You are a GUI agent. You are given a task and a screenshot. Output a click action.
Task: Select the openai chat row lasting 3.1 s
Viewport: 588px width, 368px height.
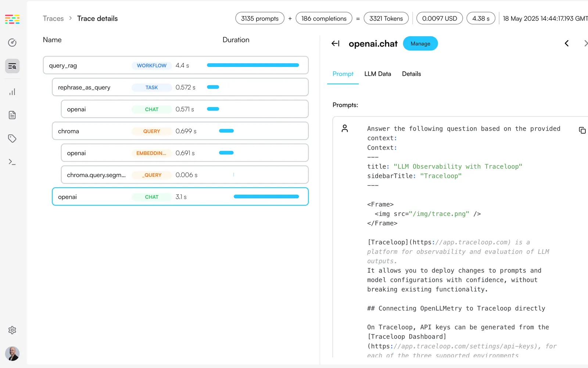[180, 197]
